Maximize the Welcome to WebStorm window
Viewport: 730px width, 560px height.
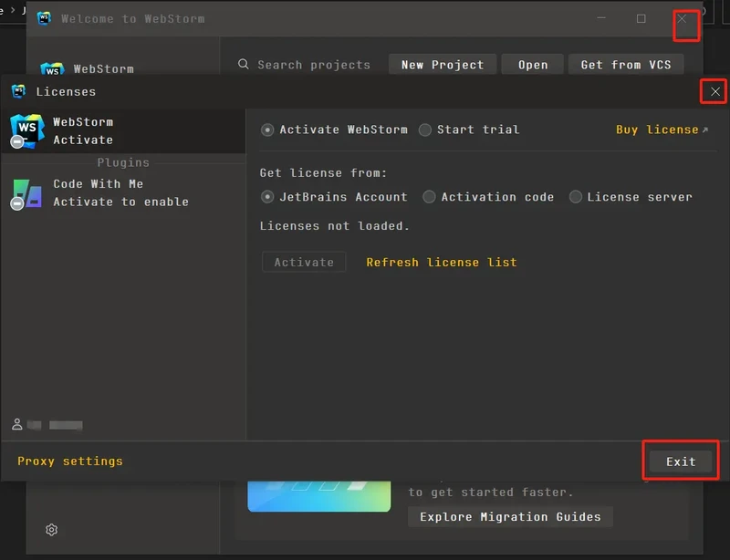click(x=641, y=18)
